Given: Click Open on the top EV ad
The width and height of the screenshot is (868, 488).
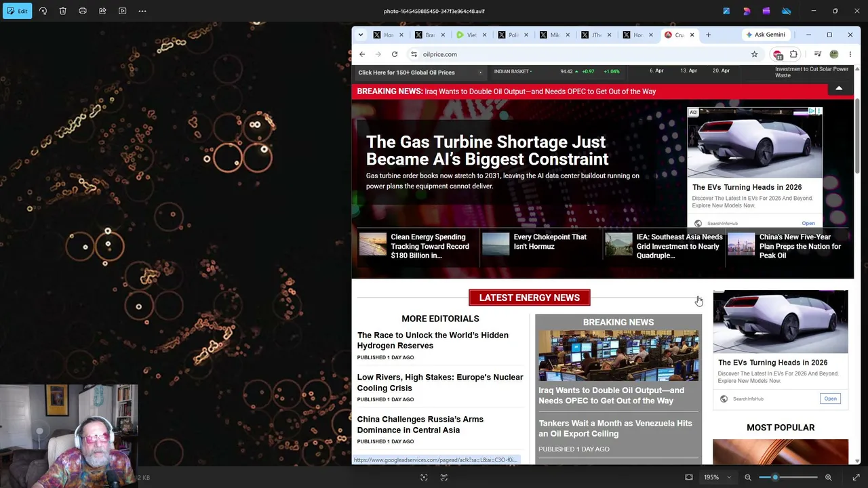Looking at the screenshot, I should pos(808,223).
